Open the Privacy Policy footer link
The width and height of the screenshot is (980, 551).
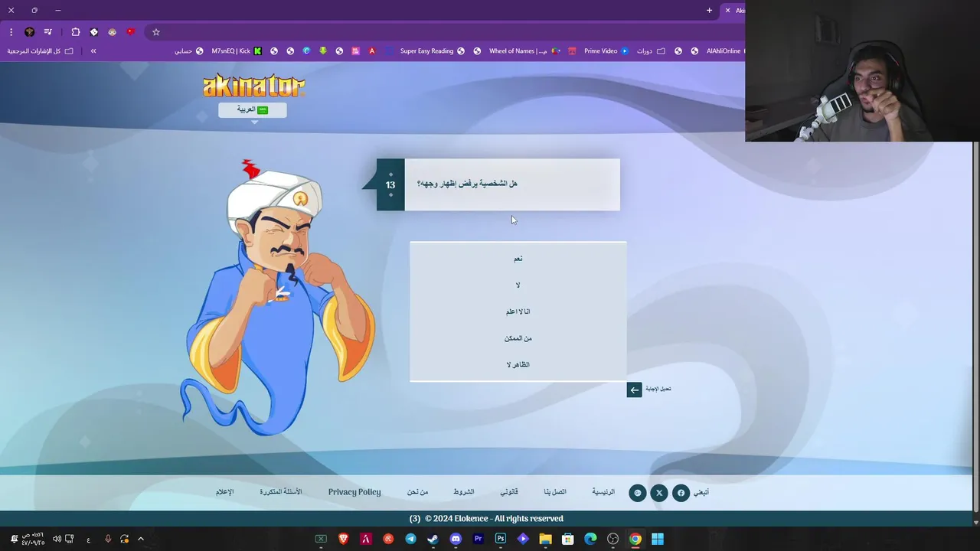pos(354,492)
